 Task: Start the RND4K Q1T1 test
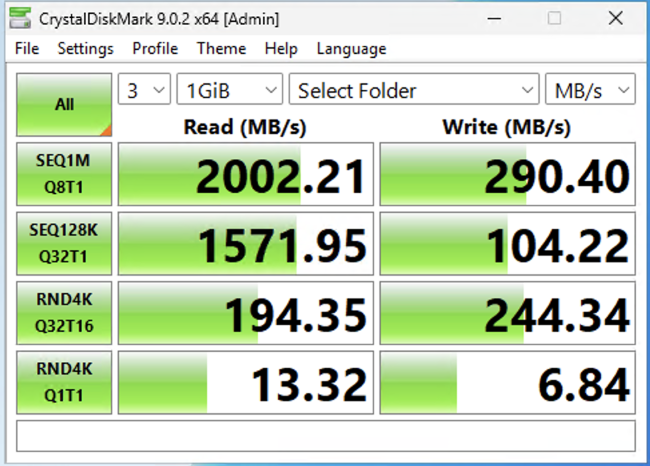(x=64, y=382)
